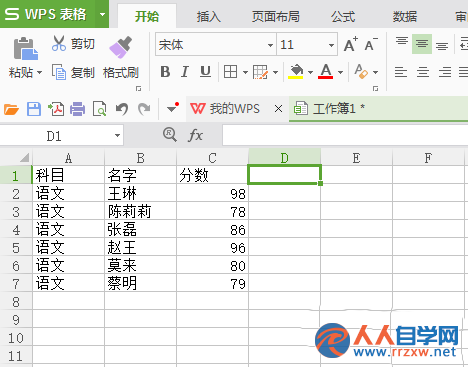Expand the clear format dropdown arrow
This screenshot has height=367, width=468.
coord(375,72)
